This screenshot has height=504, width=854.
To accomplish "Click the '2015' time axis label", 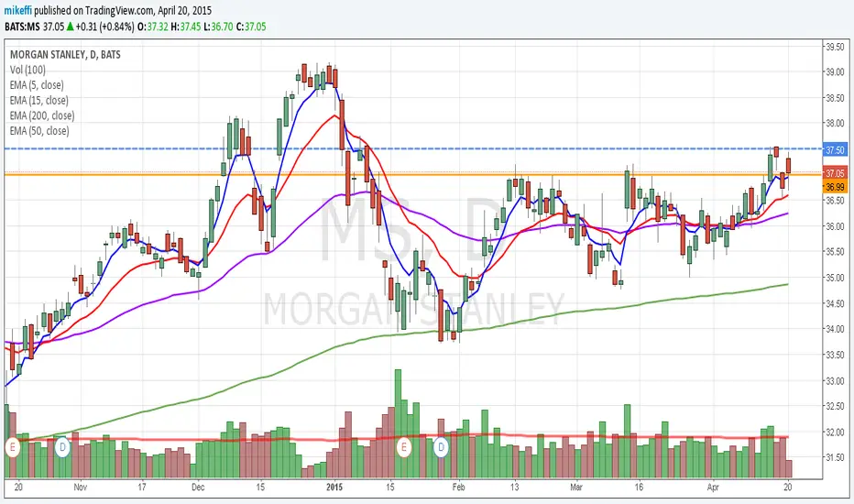I will [334, 488].
